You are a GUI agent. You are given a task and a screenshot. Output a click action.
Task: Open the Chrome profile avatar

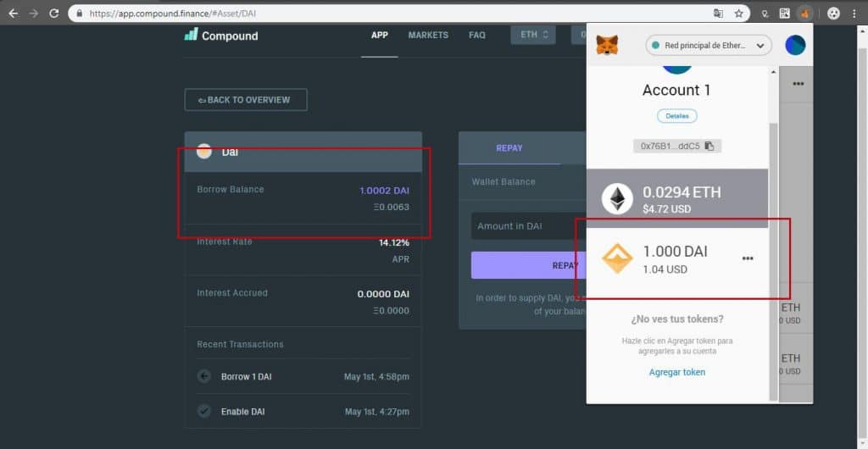834,14
